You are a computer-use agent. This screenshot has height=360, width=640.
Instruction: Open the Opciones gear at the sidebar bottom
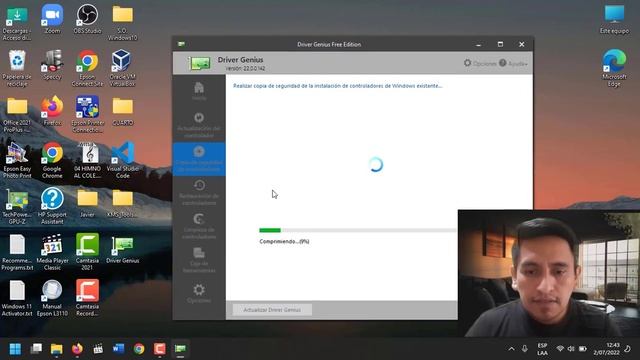[x=199, y=293]
